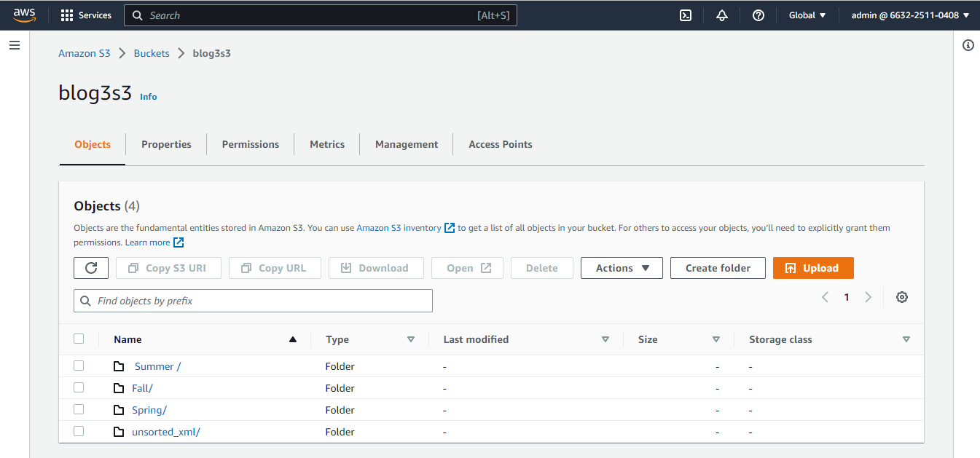Select all objects with the header checkbox
The height and width of the screenshot is (458, 980).
tap(79, 339)
